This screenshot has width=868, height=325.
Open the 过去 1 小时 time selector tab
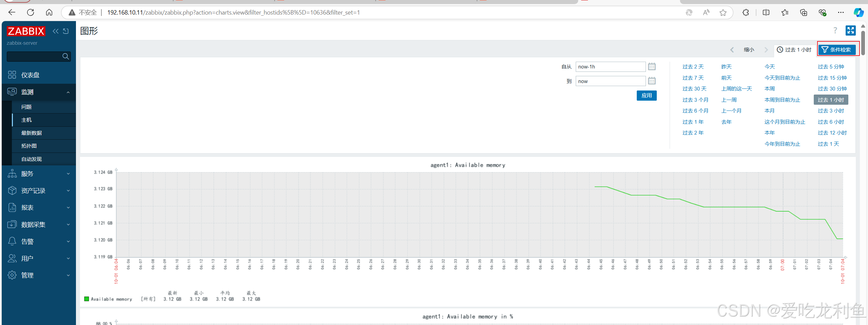[794, 50]
